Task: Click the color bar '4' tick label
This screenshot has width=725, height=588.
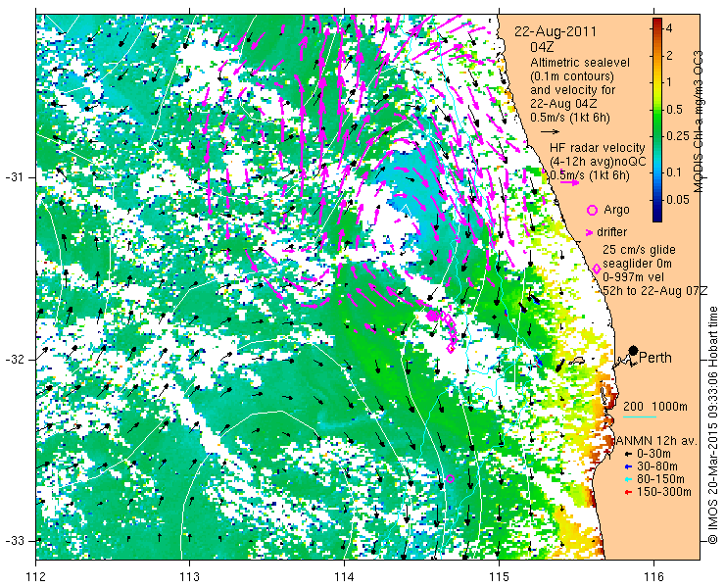Action: coord(669,28)
